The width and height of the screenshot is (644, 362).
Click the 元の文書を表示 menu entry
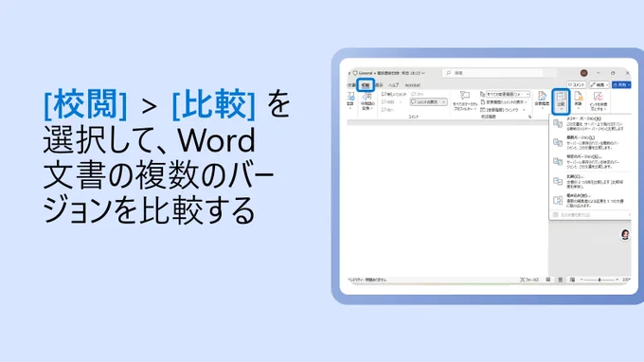(x=590, y=215)
